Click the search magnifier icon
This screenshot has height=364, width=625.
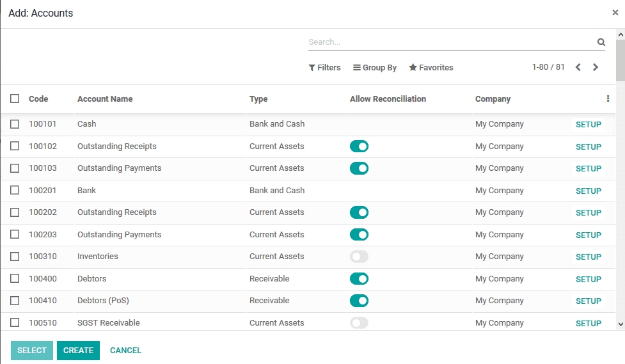(601, 42)
